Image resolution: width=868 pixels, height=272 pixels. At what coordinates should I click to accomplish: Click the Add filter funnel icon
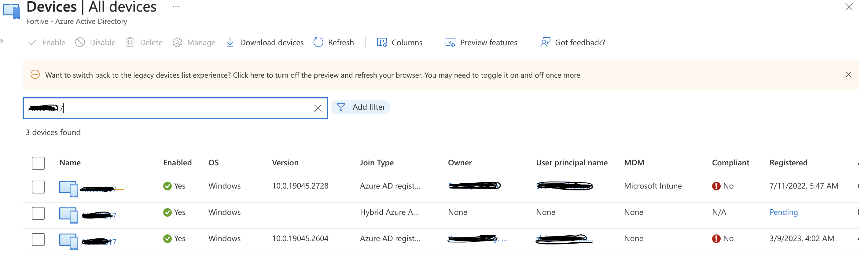[341, 107]
